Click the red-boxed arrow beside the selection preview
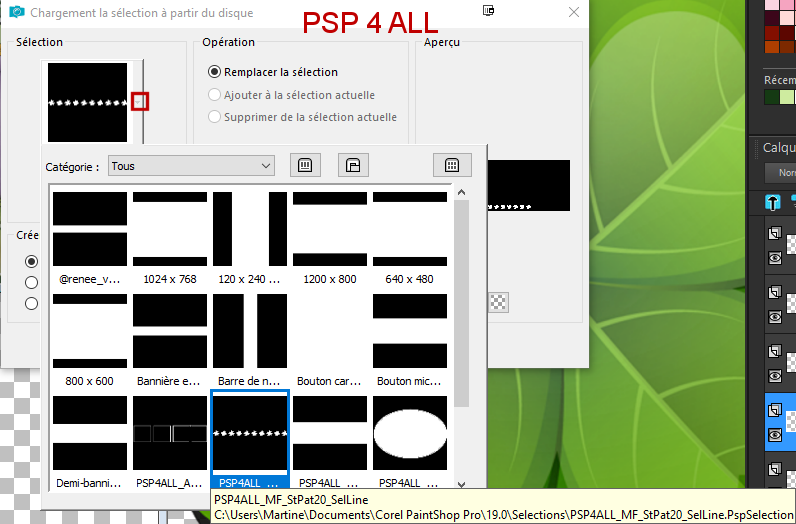The width and height of the screenshot is (796, 524). [x=140, y=101]
